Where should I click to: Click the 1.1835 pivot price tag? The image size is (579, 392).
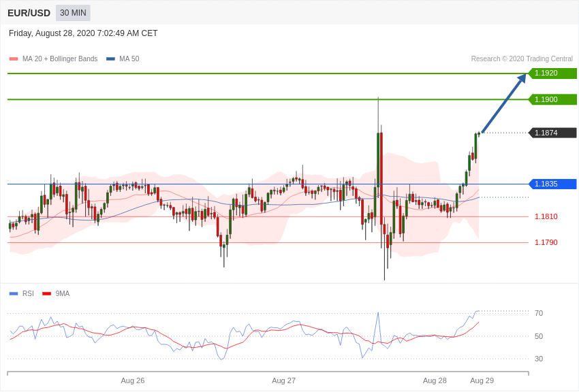pos(552,184)
